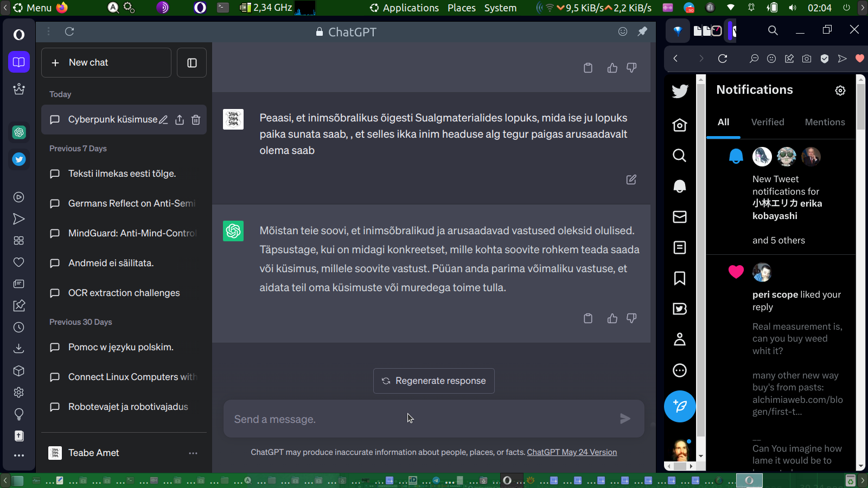The width and height of the screenshot is (868, 488).
Task: Open the 'Germans Reflect on Anti-Semi' chat
Action: (x=124, y=204)
